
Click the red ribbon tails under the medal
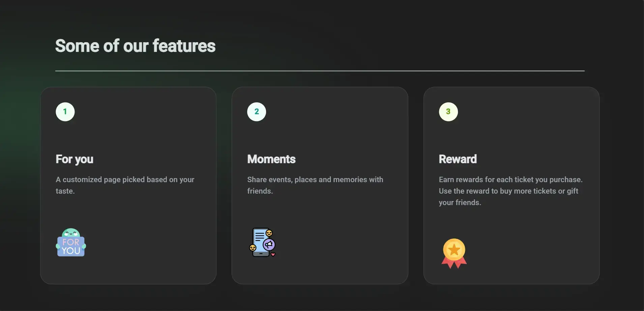pos(454,263)
